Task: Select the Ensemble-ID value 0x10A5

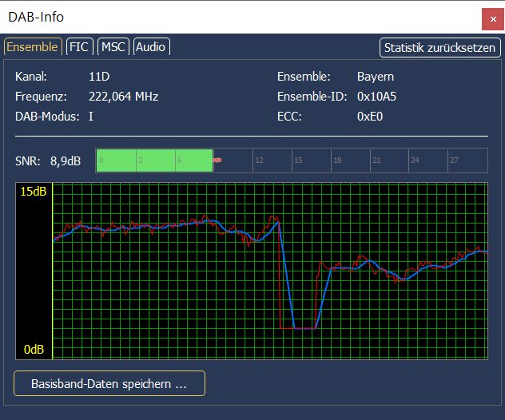Action: click(378, 97)
